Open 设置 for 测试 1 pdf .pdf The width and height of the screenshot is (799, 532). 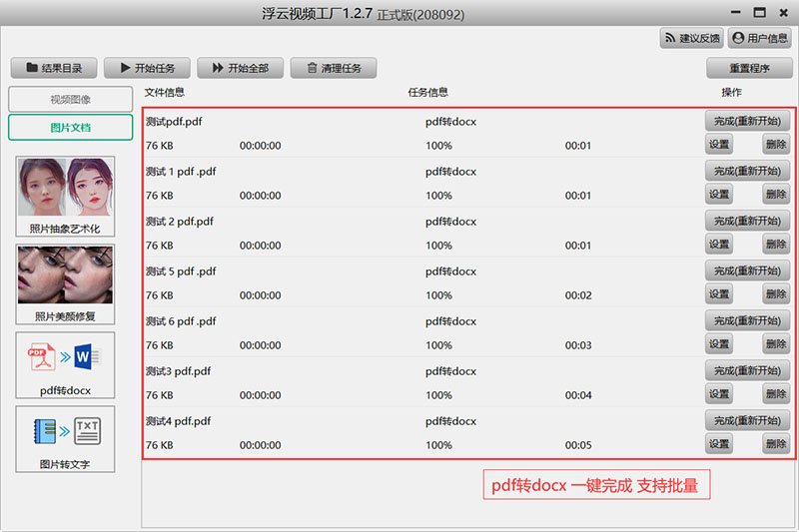point(719,195)
